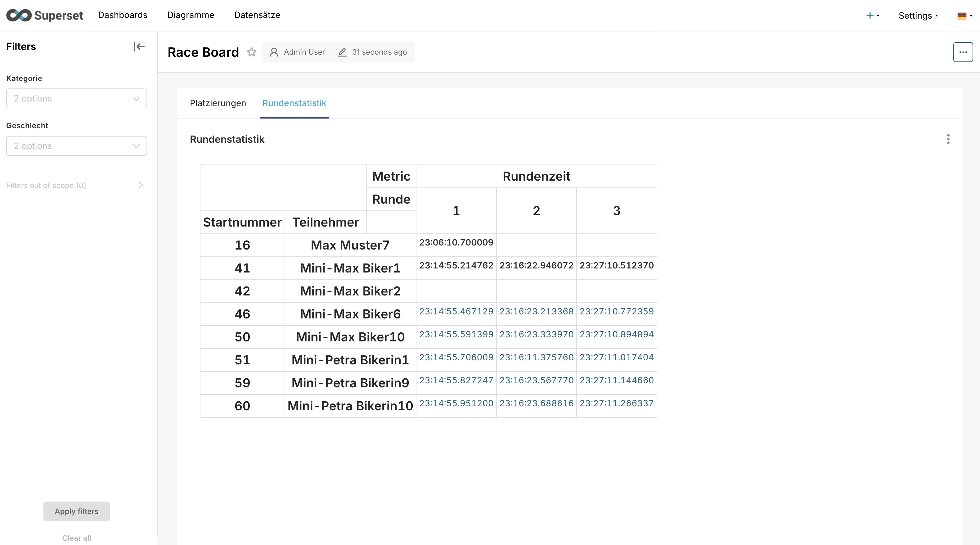Click the Apply filters button
The width and height of the screenshot is (980, 545).
76,511
